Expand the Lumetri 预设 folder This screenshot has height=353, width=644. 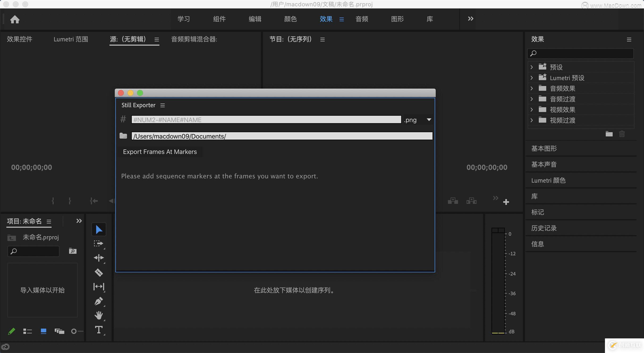coord(532,78)
